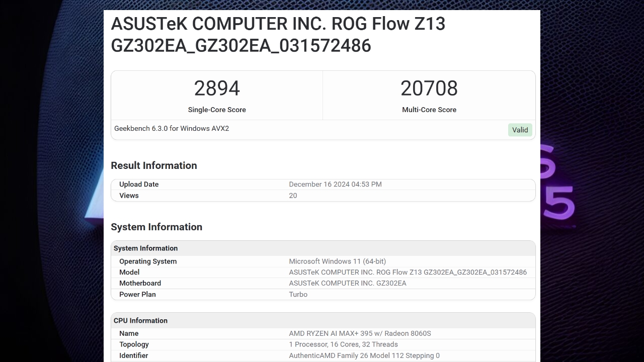This screenshot has width=644, height=362.
Task: Click the Motherboard row label
Action: click(x=140, y=283)
